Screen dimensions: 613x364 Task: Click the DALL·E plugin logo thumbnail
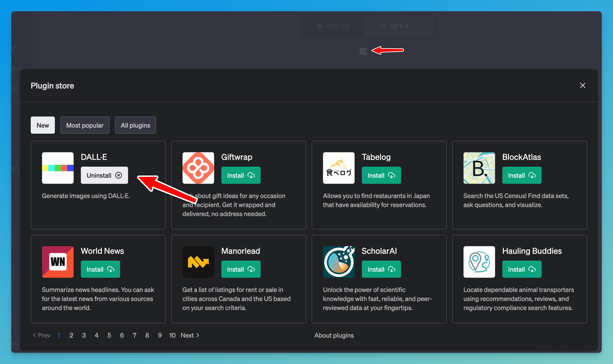[58, 168]
